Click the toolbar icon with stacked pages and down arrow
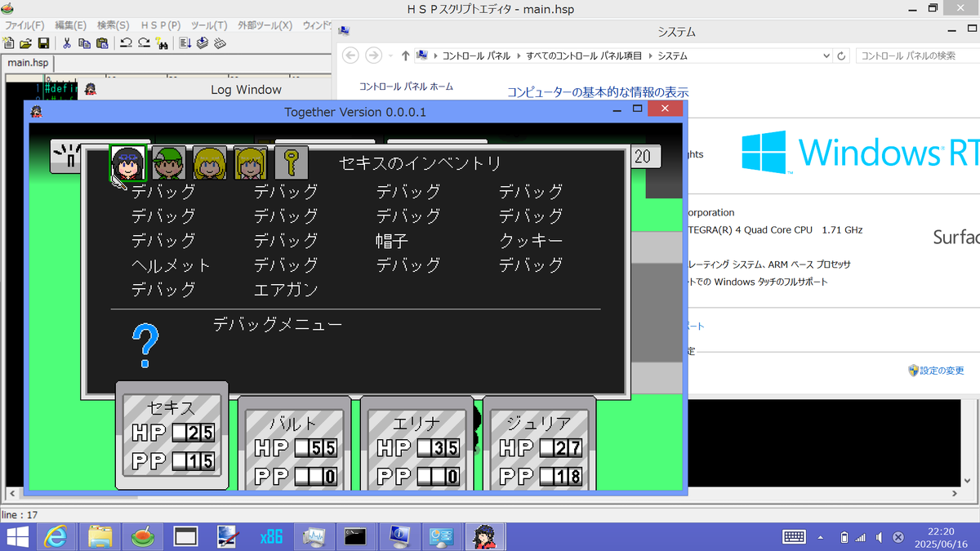The width and height of the screenshot is (980, 551). tap(203, 43)
